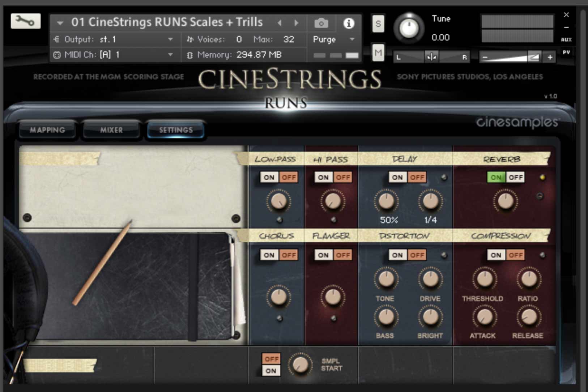Open the Purge dropdown menu
Viewport: 588px width, 392px height.
coord(351,39)
